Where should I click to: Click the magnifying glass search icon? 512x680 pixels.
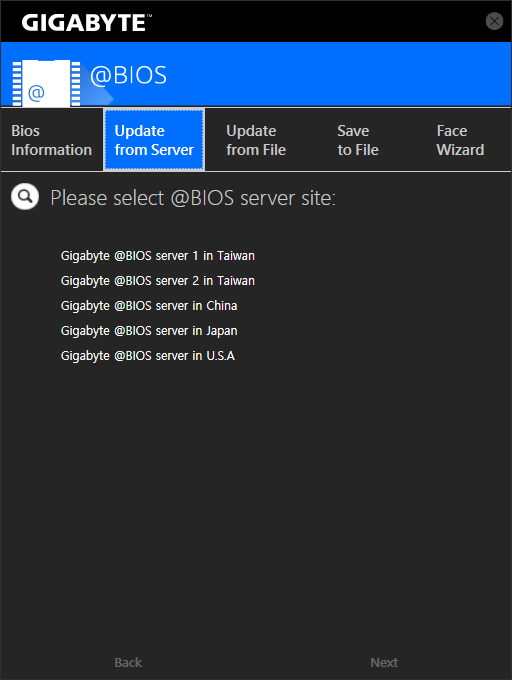pyautogui.click(x=25, y=196)
